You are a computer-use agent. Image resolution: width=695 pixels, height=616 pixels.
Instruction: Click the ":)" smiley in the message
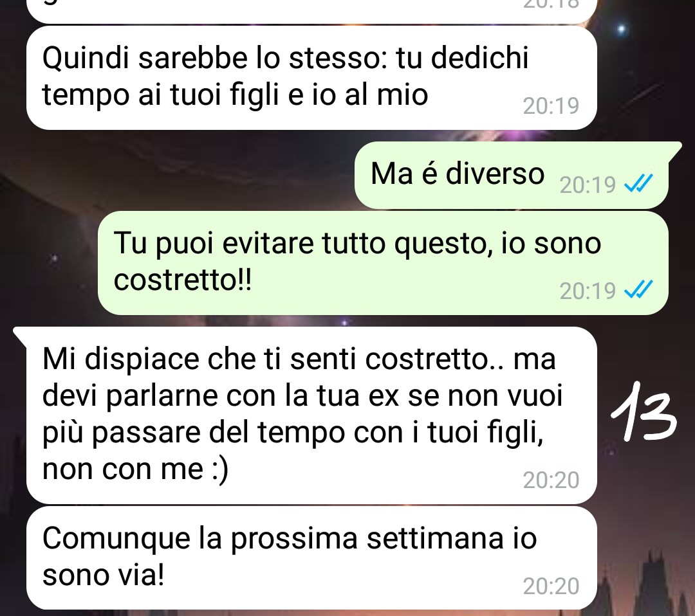(x=220, y=469)
